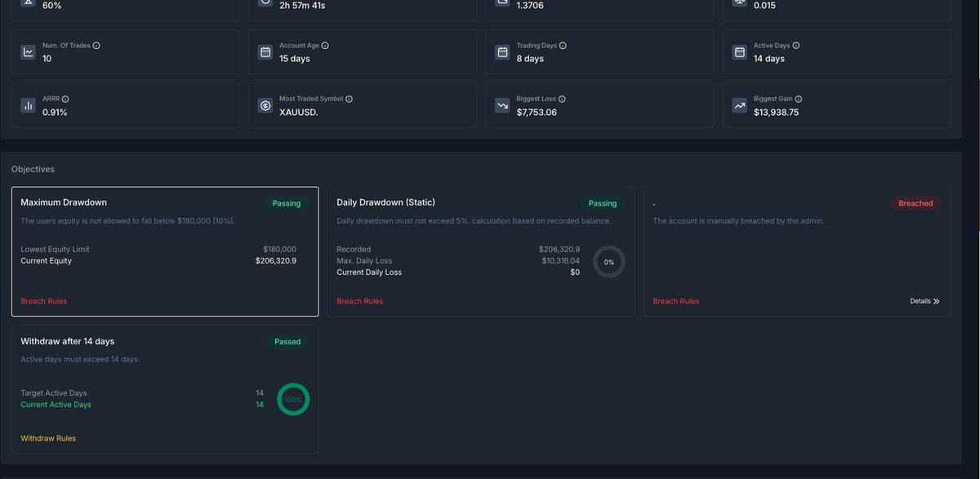Click the Biggest Loss downtrend icon

[502, 105]
